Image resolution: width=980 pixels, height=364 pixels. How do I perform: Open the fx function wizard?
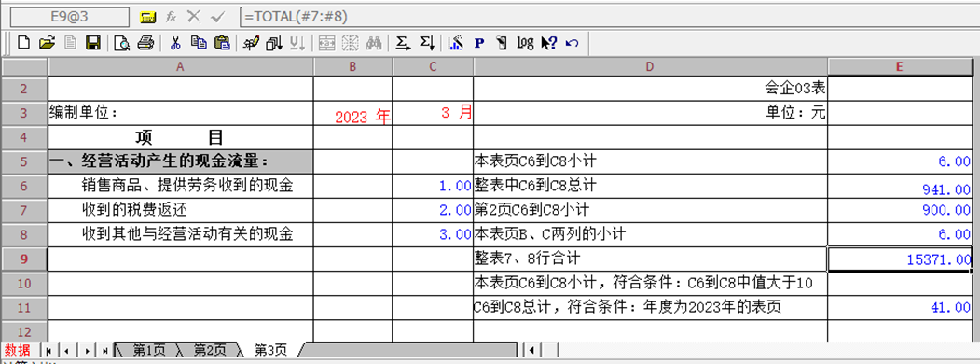point(171,17)
